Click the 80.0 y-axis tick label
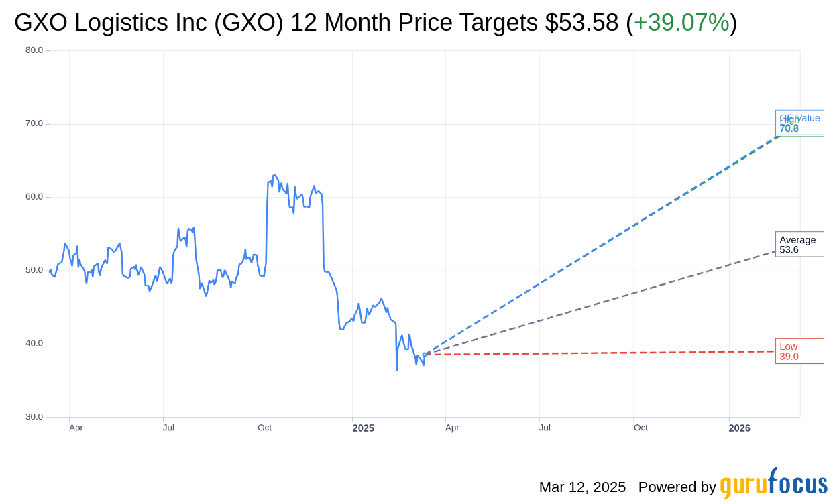The image size is (833, 504). (x=34, y=50)
